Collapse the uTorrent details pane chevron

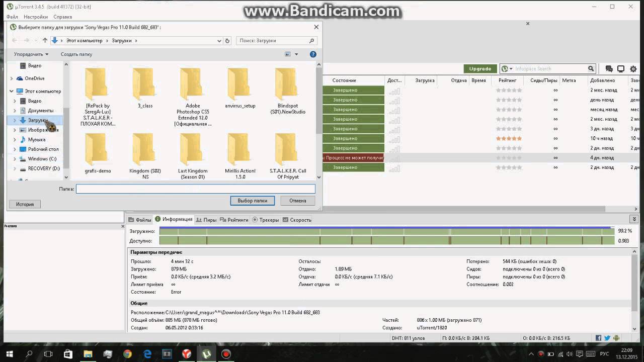click(x=634, y=219)
